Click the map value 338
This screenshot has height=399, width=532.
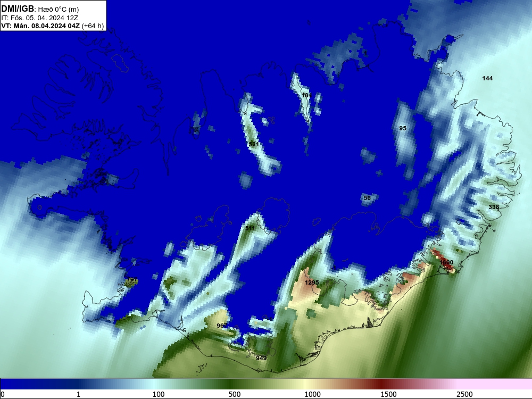(x=494, y=207)
